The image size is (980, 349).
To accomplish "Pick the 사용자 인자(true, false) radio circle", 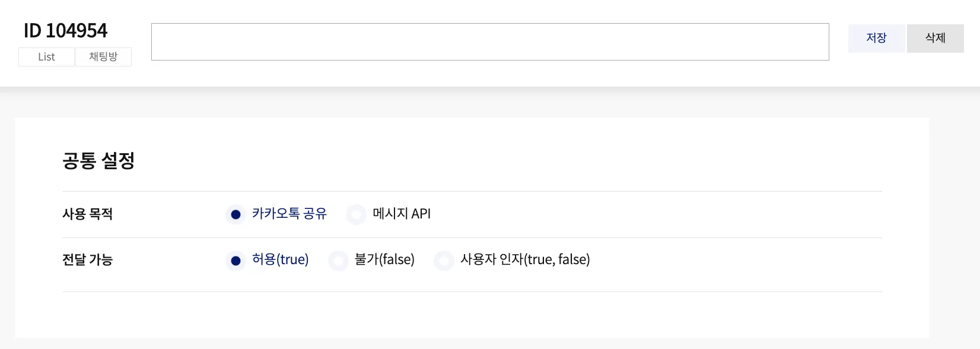I will (x=444, y=261).
